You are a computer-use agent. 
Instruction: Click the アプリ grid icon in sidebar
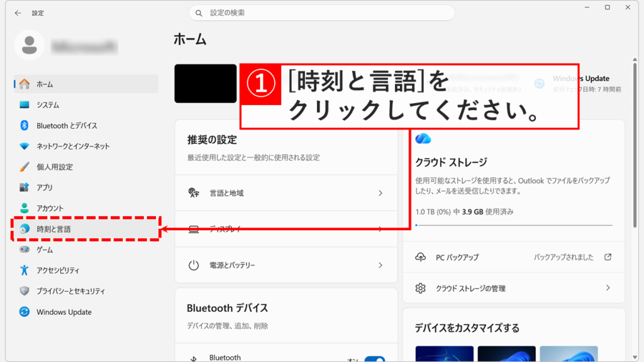click(25, 187)
